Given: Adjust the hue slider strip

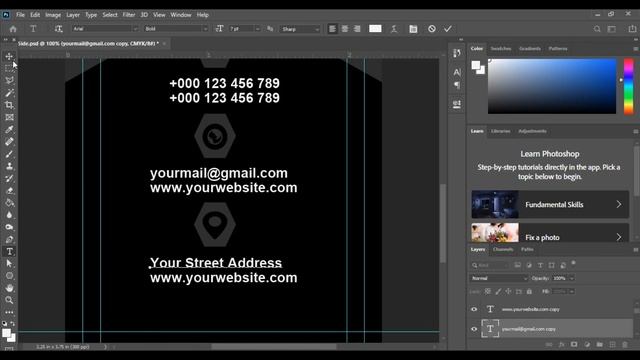Looking at the screenshot, I should 628,86.
